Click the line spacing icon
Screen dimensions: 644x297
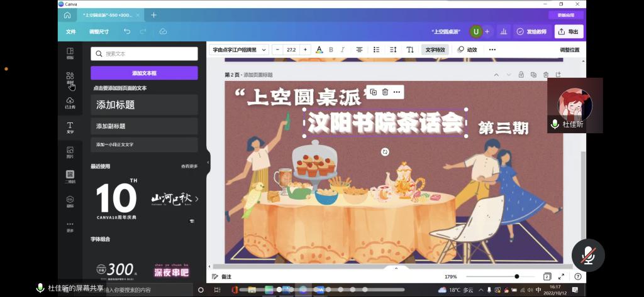(393, 50)
